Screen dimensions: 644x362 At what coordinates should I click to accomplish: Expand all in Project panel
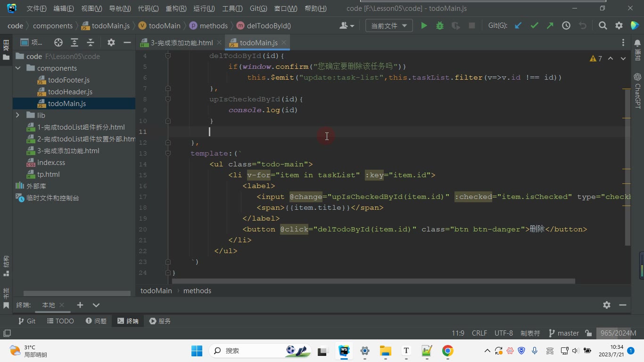(x=74, y=42)
